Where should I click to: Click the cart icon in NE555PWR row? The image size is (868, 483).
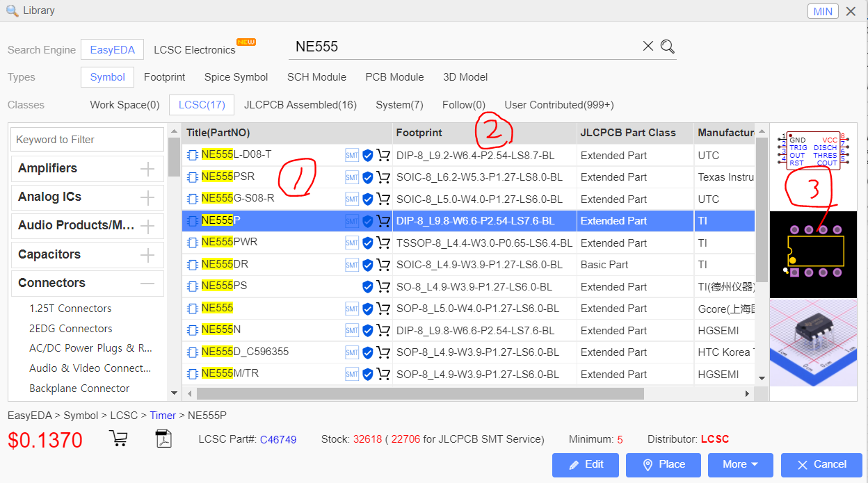pyautogui.click(x=383, y=243)
